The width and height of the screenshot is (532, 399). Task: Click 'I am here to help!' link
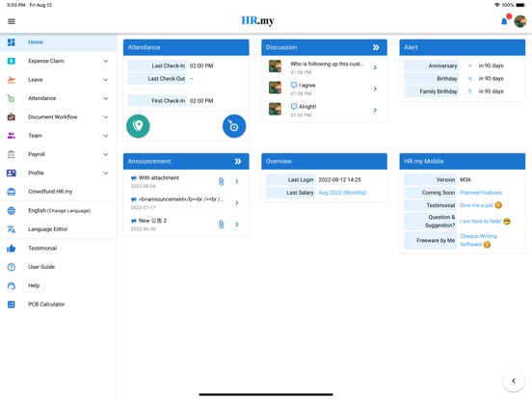point(480,222)
